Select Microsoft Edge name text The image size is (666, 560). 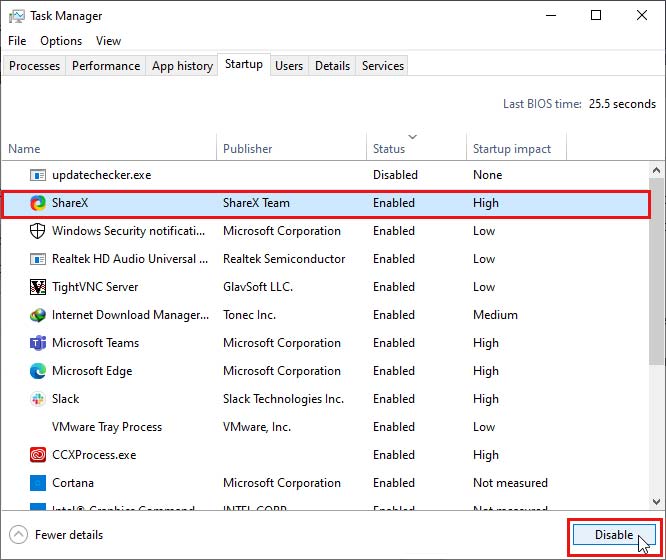pos(92,371)
